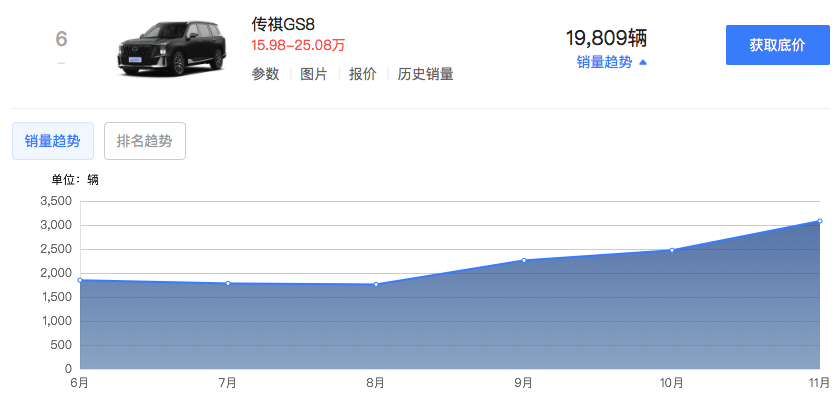
Task: Select the 10月 data point on chart
Action: [x=672, y=250]
